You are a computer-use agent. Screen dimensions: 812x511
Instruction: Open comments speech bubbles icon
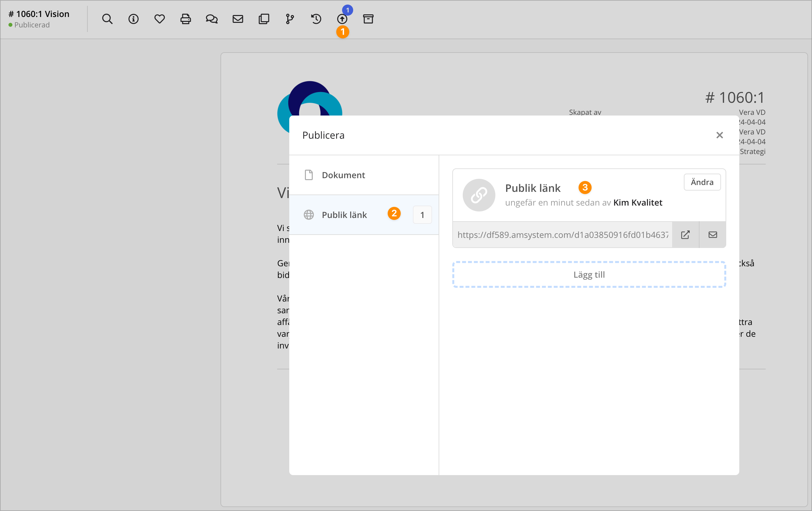[x=212, y=19]
